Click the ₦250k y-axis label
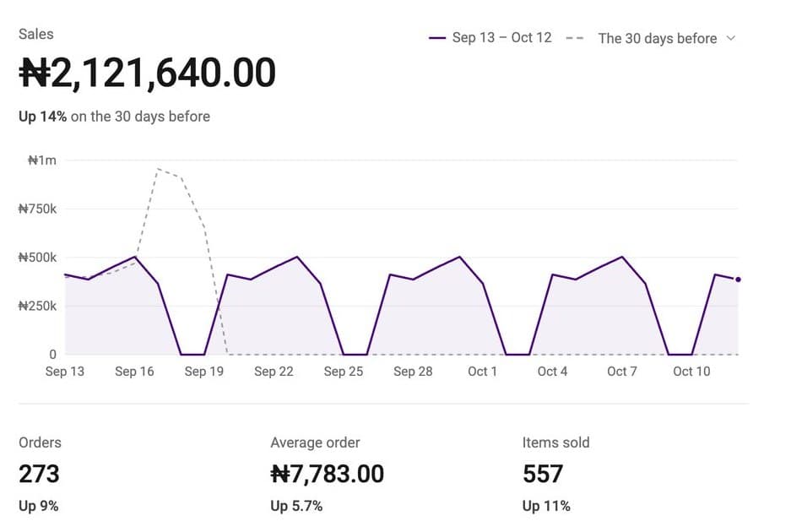The width and height of the screenshot is (791, 532). coord(38,306)
